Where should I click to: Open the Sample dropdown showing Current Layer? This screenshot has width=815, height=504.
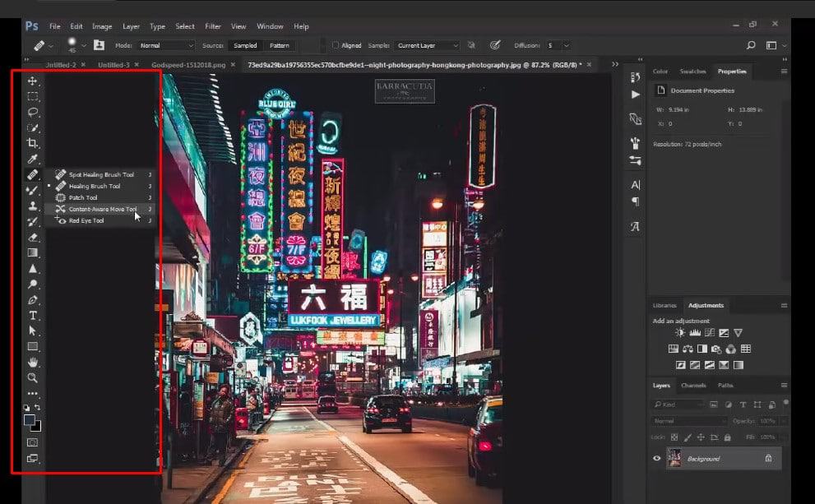[427, 46]
